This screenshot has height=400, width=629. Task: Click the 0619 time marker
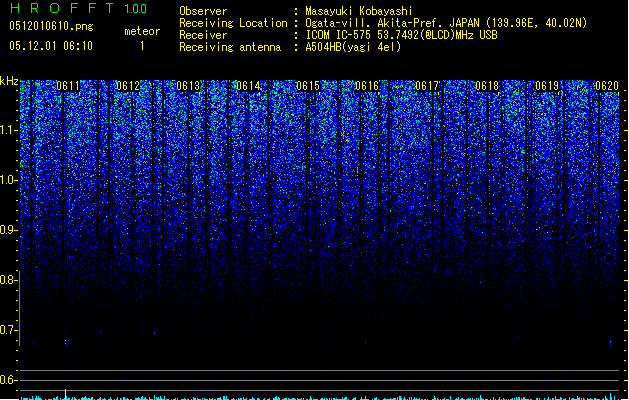point(547,86)
